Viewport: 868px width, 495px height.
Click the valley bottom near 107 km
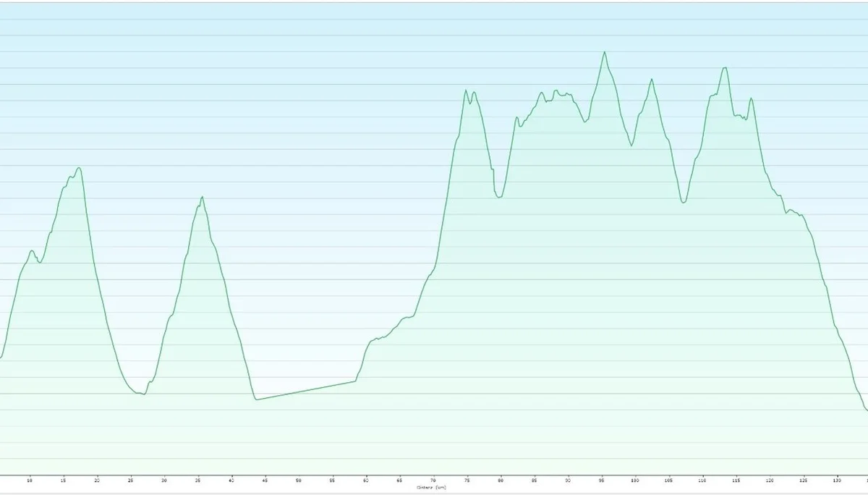[x=683, y=202]
